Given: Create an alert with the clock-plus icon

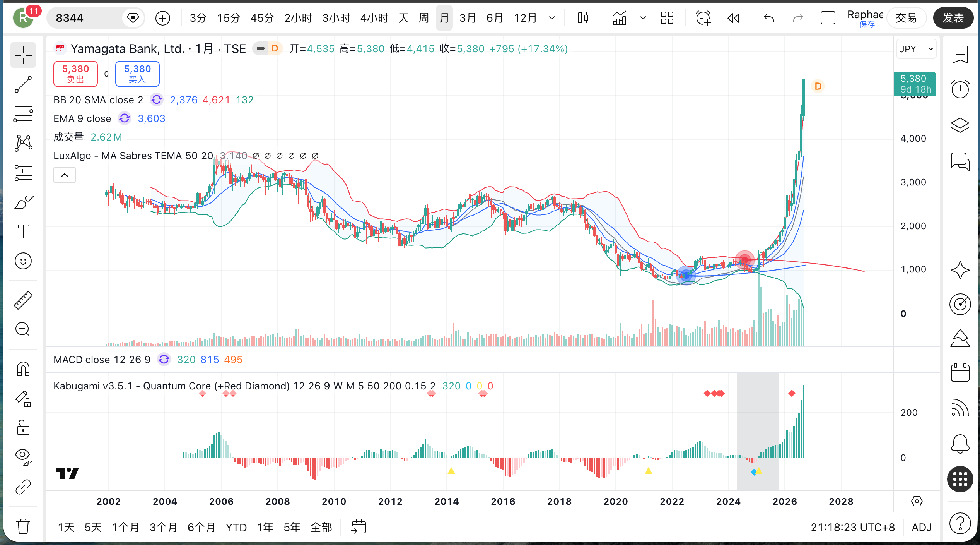Looking at the screenshot, I should [703, 18].
